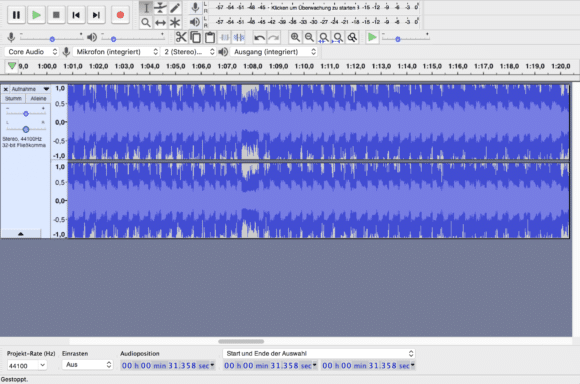This screenshot has height=384, width=580.
Task: Cut selection with the scissors icon
Action: tap(181, 37)
